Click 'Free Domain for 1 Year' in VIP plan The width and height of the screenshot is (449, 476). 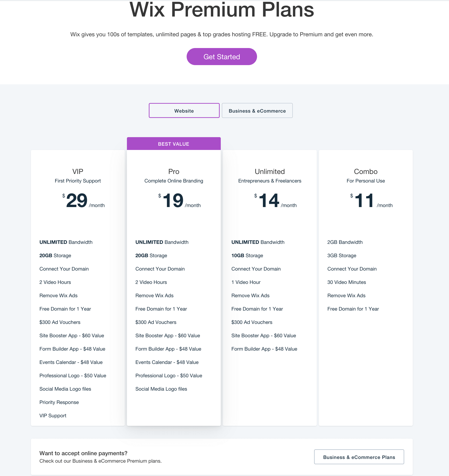coord(65,309)
